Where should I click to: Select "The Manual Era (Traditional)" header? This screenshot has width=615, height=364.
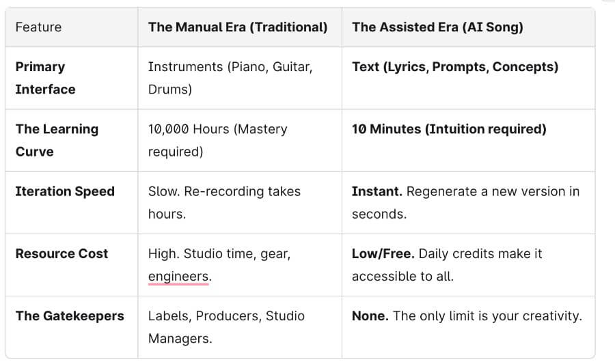[237, 27]
